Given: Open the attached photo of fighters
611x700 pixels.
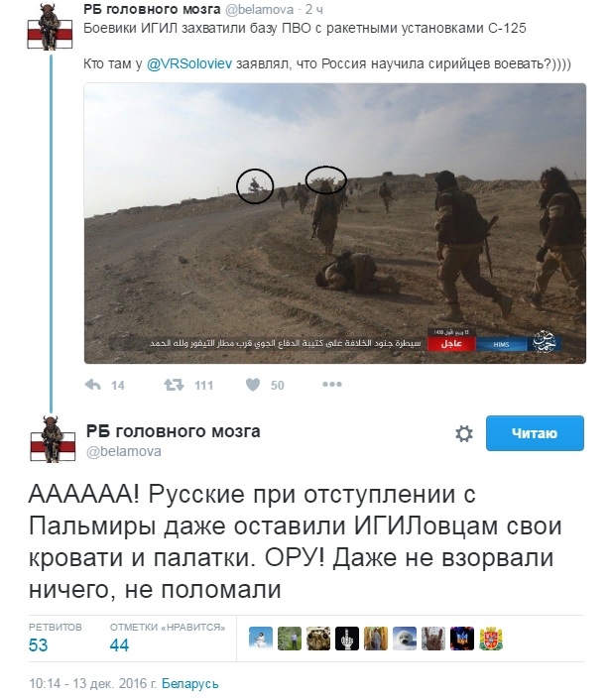Looking at the screenshot, I should (x=335, y=223).
